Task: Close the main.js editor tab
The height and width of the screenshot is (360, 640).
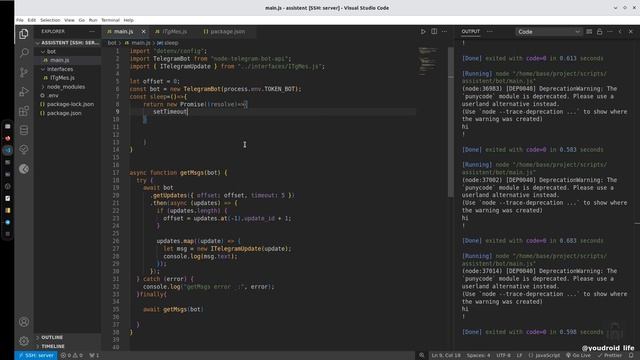Action: click(x=144, y=31)
